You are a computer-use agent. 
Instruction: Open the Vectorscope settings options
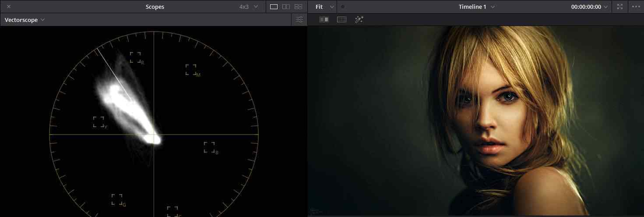tap(299, 20)
